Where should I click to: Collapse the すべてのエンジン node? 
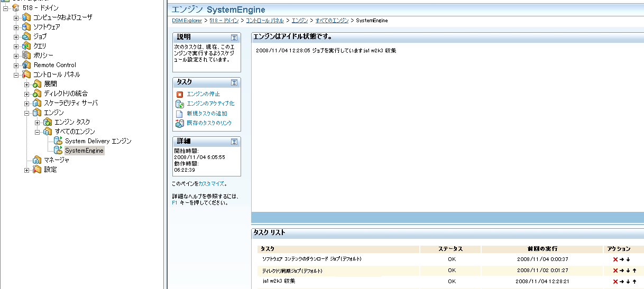38,132
